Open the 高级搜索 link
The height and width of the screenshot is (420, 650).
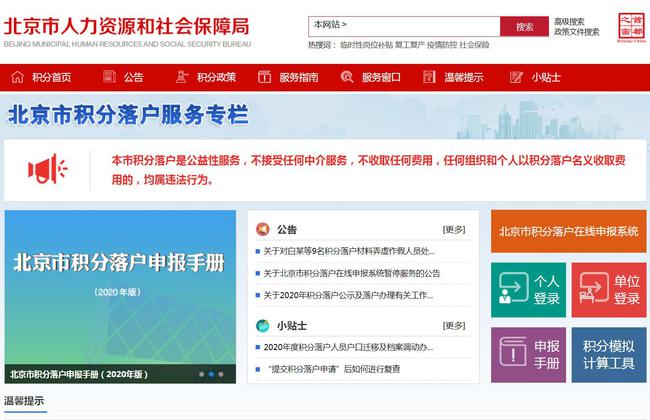click(569, 22)
